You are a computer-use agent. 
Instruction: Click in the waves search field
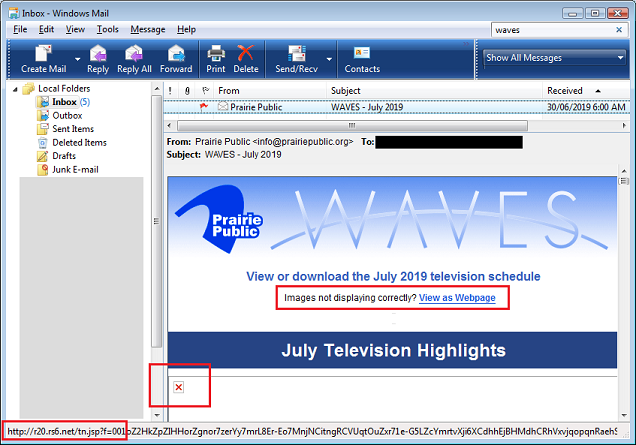coord(552,30)
